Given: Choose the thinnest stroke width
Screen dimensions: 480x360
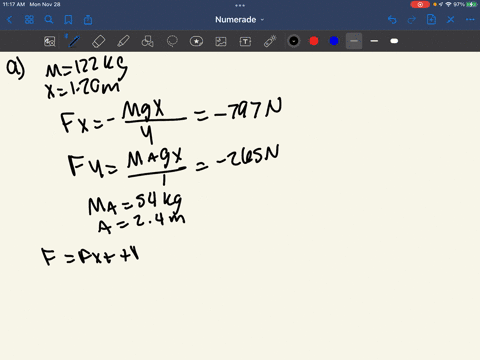Looking at the screenshot, I should [x=354, y=41].
